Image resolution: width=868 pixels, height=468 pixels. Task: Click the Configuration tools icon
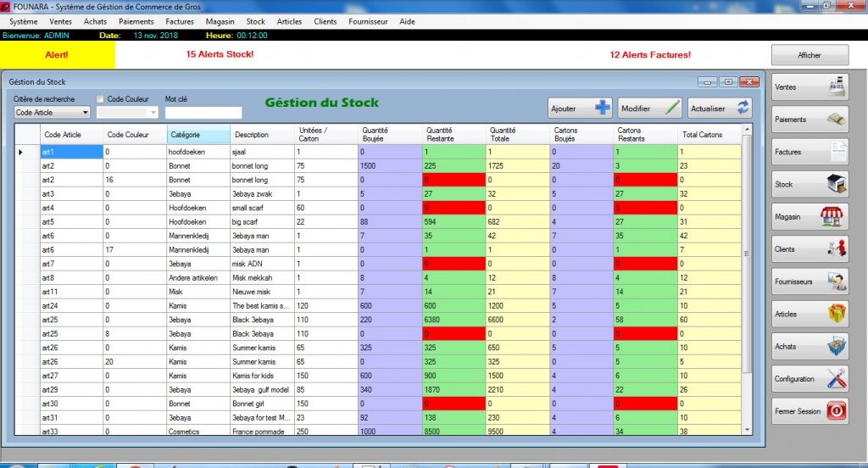point(836,378)
